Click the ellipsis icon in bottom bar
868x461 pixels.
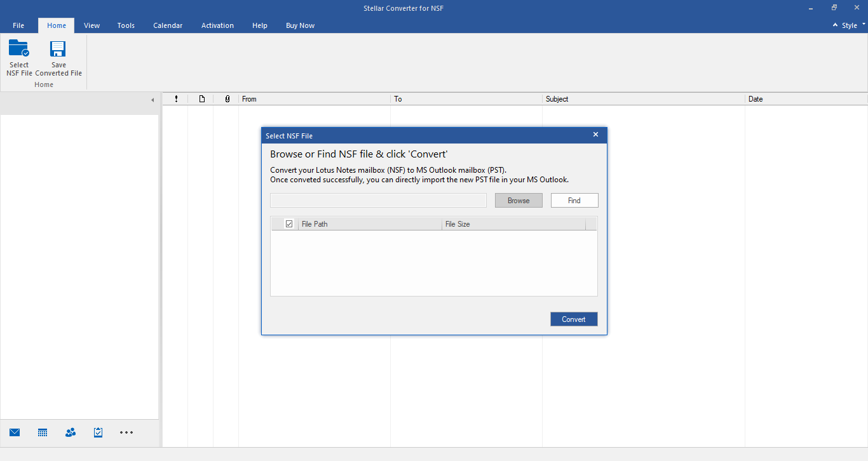126,432
